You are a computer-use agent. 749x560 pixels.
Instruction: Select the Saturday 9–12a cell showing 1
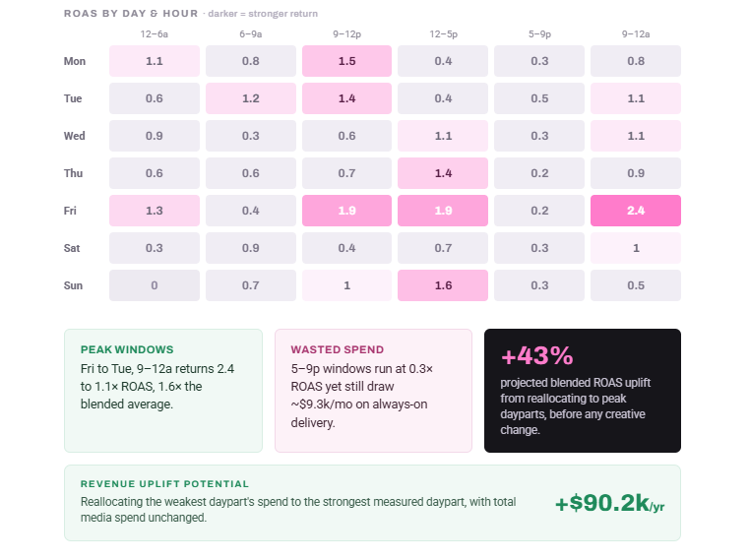[x=635, y=248]
